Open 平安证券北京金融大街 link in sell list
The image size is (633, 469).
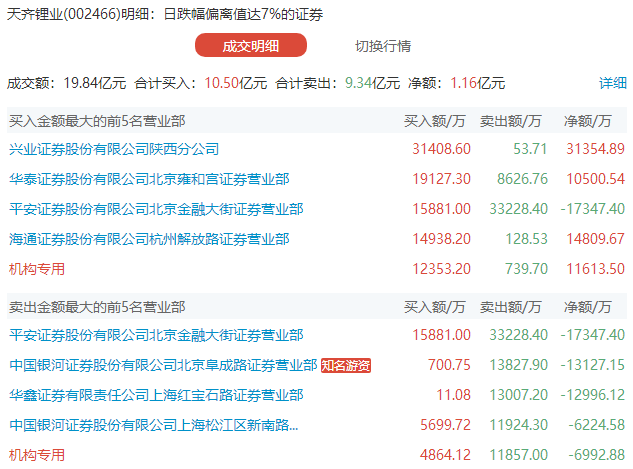point(156,335)
